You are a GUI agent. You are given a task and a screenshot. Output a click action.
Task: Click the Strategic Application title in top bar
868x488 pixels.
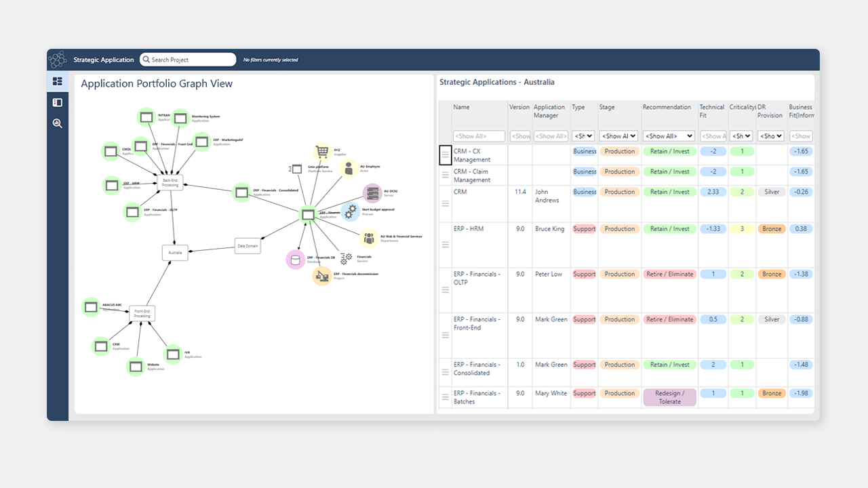point(104,60)
